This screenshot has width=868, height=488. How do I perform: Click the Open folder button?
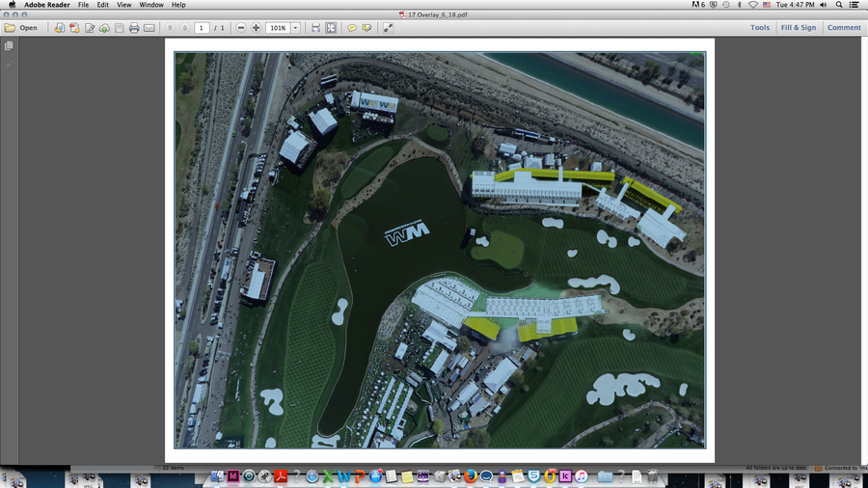21,28
